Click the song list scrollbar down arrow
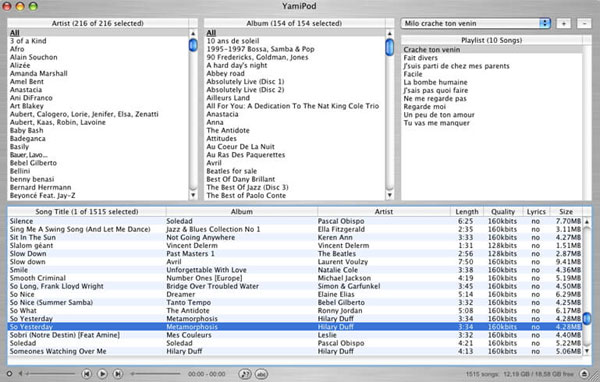Viewport: 600px width, 382px height. pyautogui.click(x=587, y=351)
